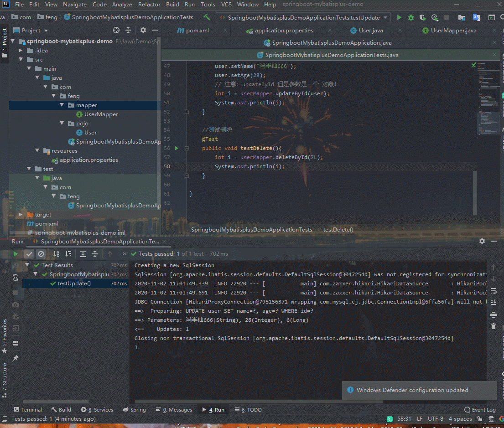Pin the Run tab
This screenshot has height=428, width=504.
click(x=16, y=358)
